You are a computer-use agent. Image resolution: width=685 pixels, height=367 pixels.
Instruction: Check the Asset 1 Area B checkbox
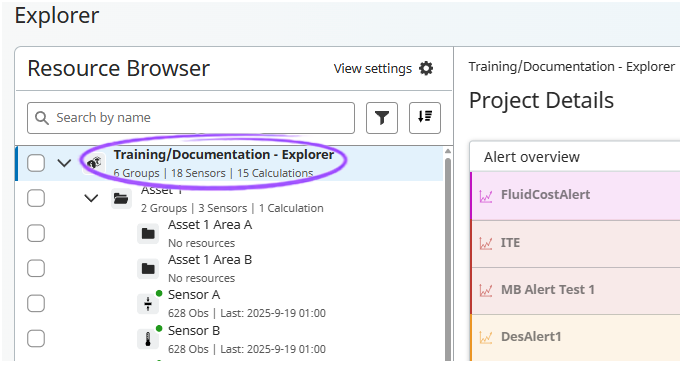[x=36, y=268]
